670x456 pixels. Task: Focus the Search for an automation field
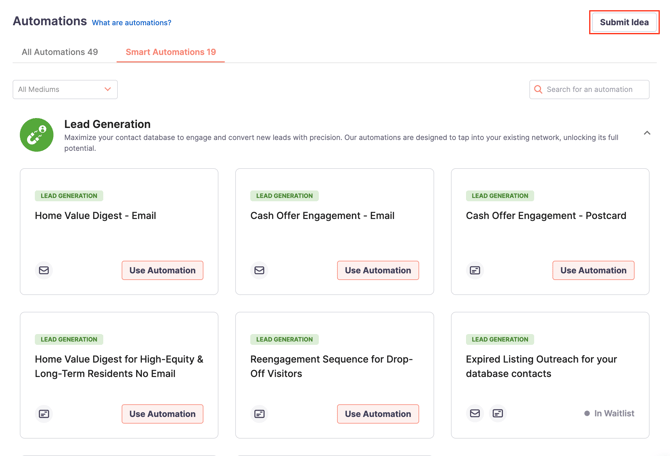pyautogui.click(x=589, y=89)
